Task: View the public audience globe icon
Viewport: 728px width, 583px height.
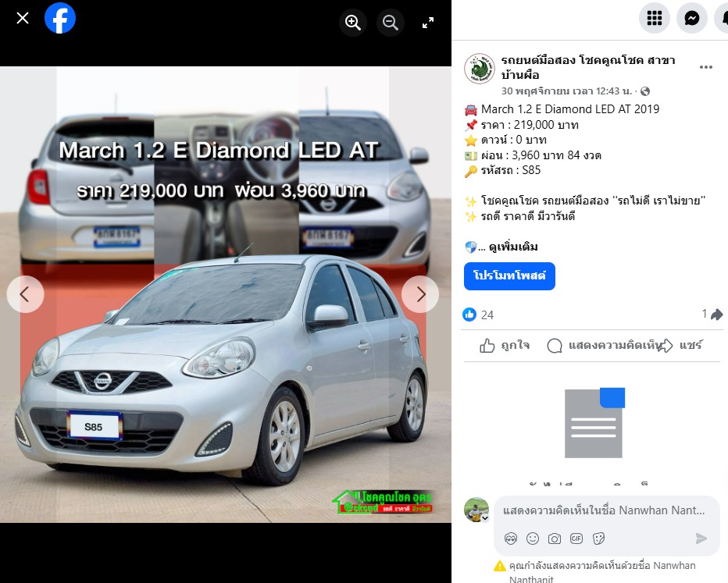Action: coord(645,91)
